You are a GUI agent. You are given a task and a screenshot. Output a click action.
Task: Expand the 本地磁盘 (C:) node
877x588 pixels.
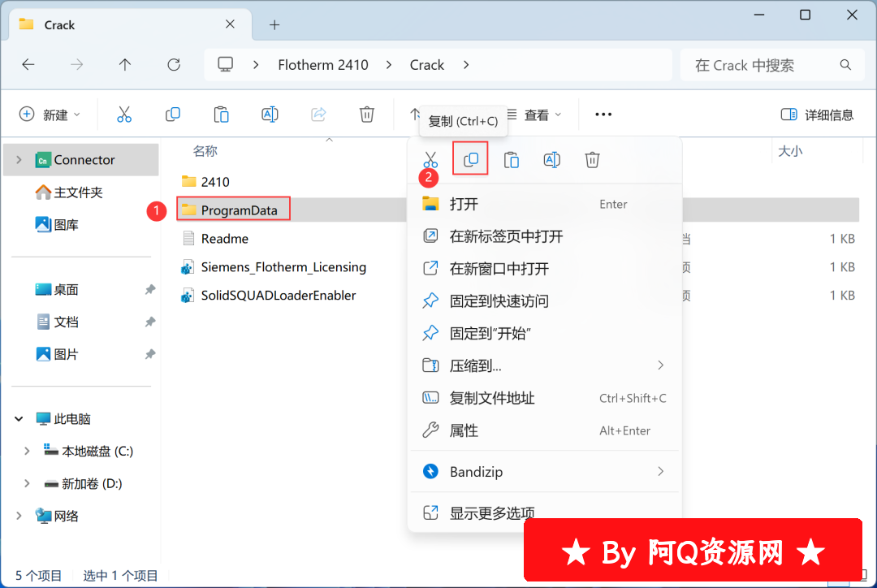(27, 451)
